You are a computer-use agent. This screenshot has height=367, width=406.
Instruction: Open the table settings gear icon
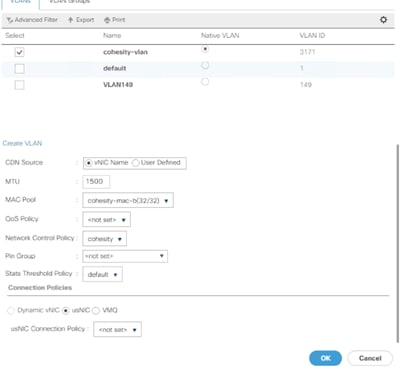[x=383, y=20]
